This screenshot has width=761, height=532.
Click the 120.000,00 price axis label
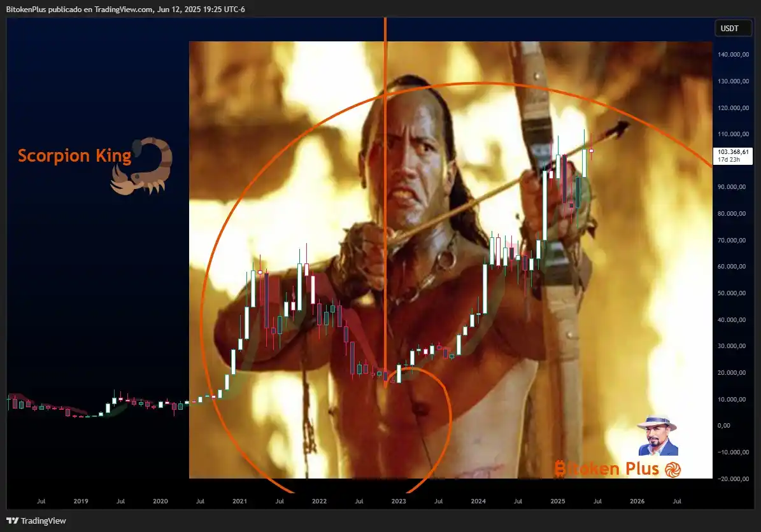coord(733,108)
